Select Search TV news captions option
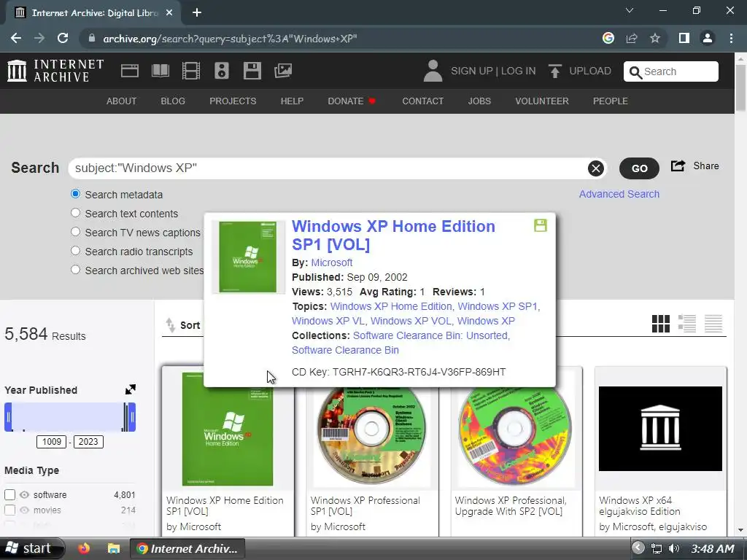Image resolution: width=747 pixels, height=560 pixels. coord(75,232)
